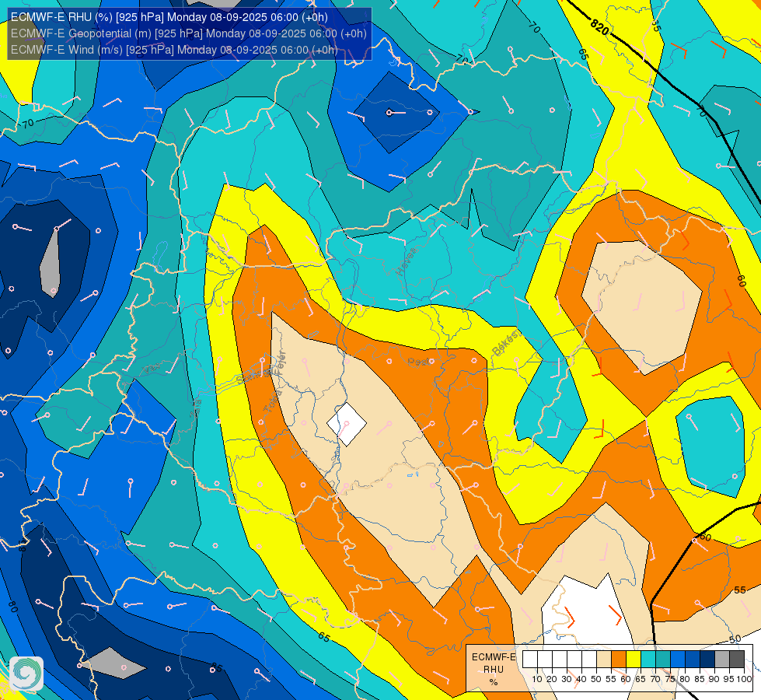Click the 10 value in the legend scale
Image resolution: width=761 pixels, height=700 pixels.
click(537, 679)
